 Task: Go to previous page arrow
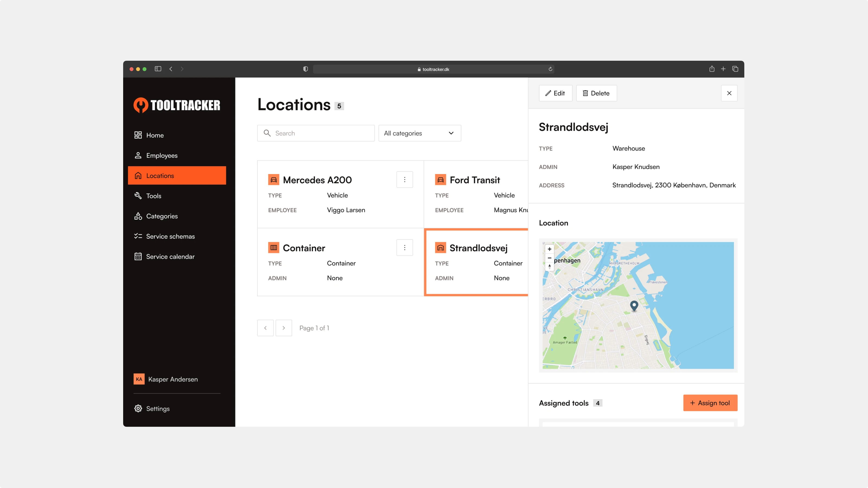tap(265, 328)
